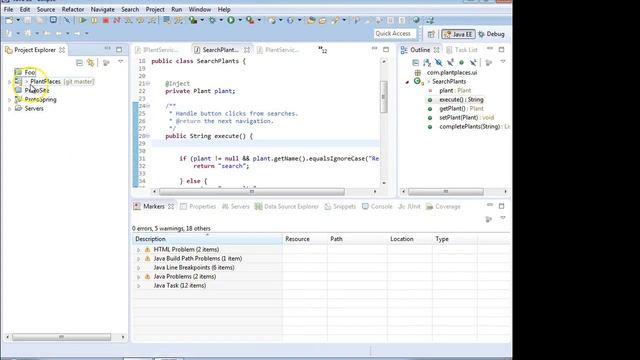Toggle Hide Static Members in Outline
640x360 pixels.
(450, 62)
